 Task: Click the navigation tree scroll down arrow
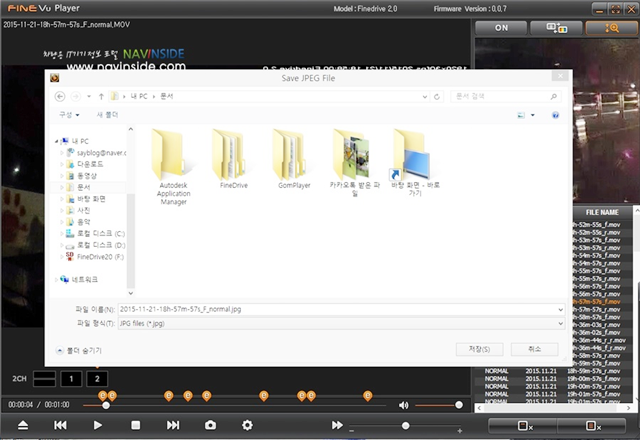point(131,293)
